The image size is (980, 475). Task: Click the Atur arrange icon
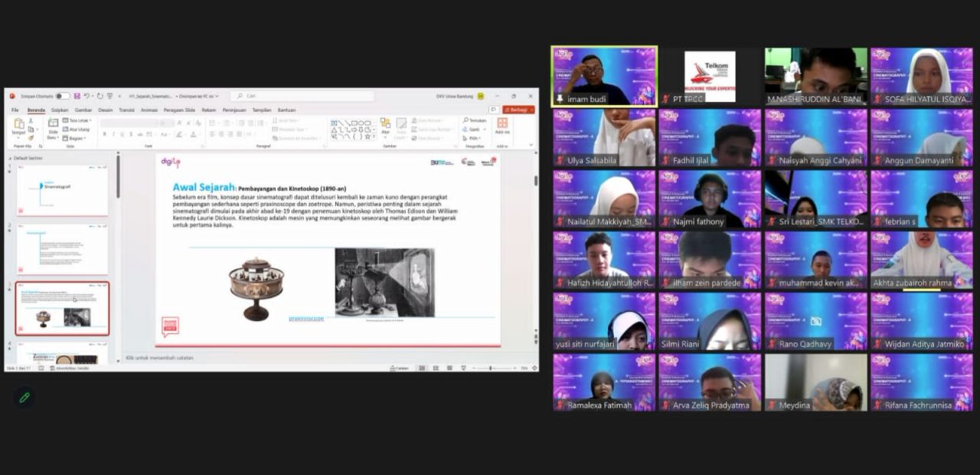pos(385,127)
